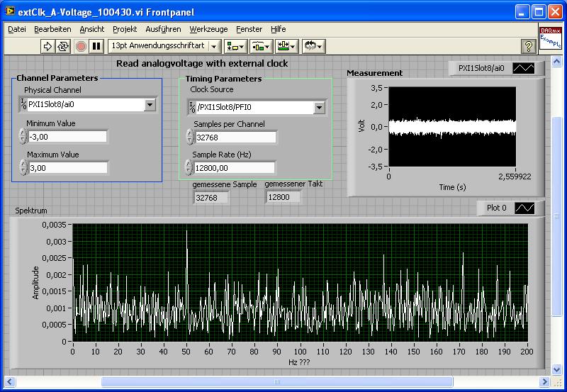Click the DAQmx Example VI icon
567x392 pixels.
click(x=549, y=38)
